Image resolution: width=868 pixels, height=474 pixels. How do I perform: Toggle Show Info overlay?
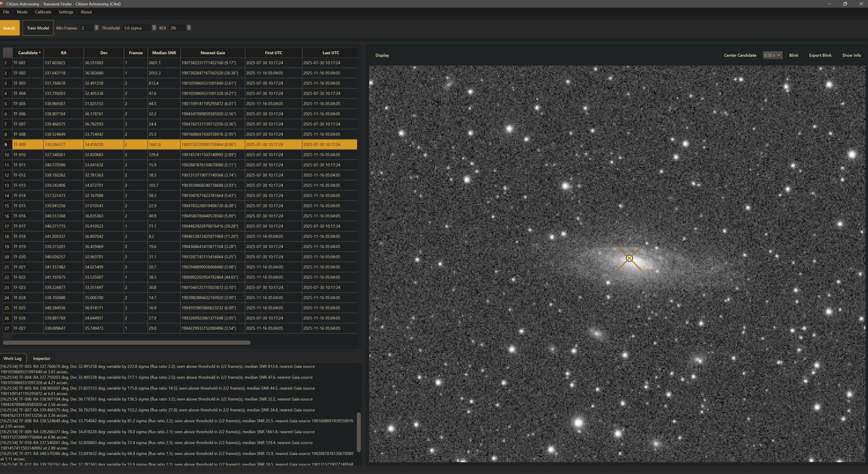(852, 55)
